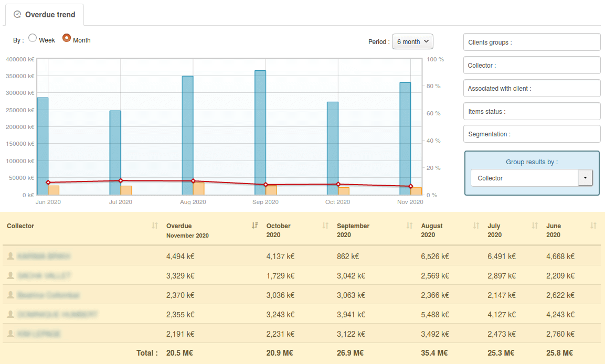Image resolution: width=605 pixels, height=364 pixels.
Task: Sort table by Collector column arrows
Action: (154, 226)
